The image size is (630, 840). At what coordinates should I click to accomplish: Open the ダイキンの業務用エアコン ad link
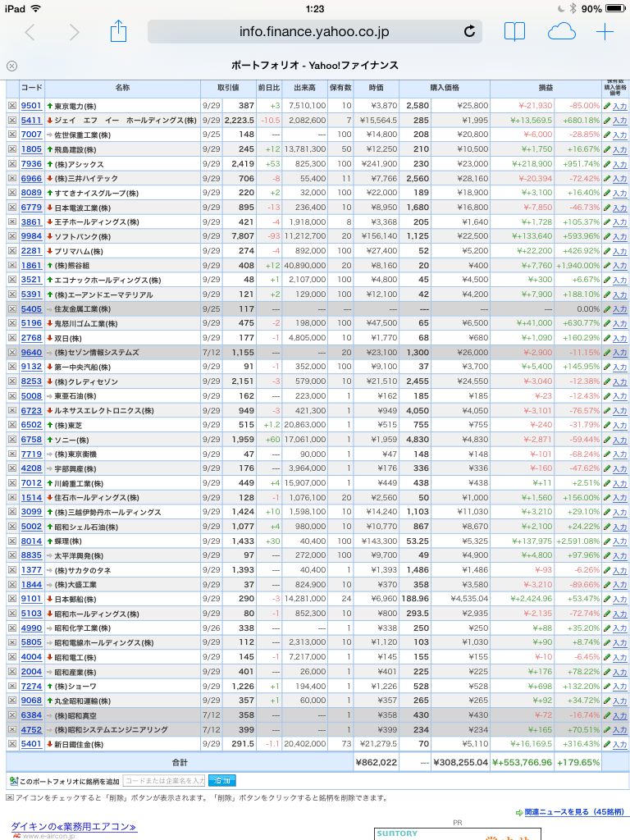point(73,827)
